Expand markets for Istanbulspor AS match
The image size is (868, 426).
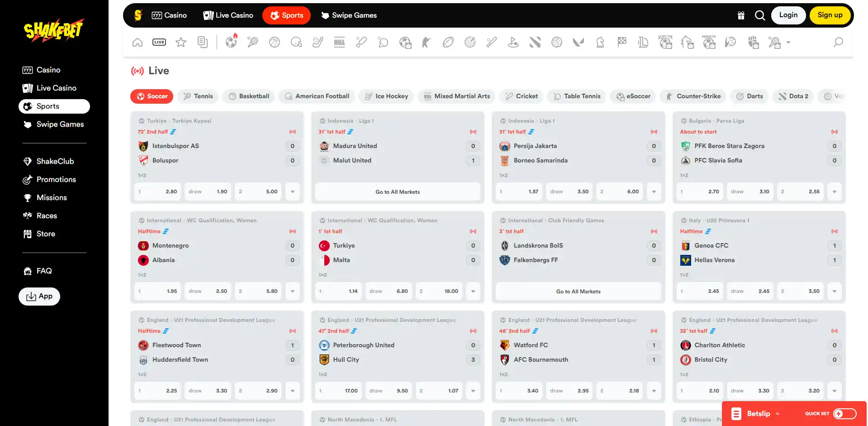[293, 191]
